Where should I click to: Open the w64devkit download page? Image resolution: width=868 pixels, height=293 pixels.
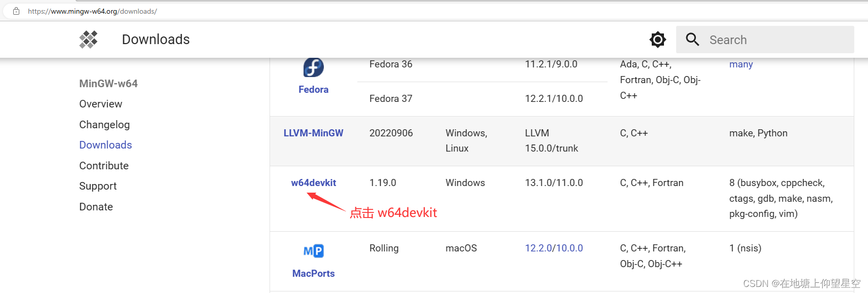(313, 182)
